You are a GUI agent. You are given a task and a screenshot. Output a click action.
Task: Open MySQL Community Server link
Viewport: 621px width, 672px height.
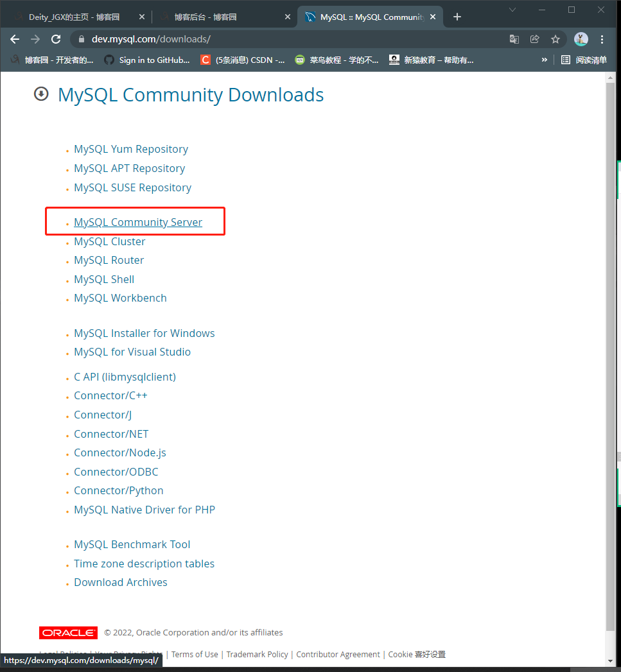click(x=138, y=222)
